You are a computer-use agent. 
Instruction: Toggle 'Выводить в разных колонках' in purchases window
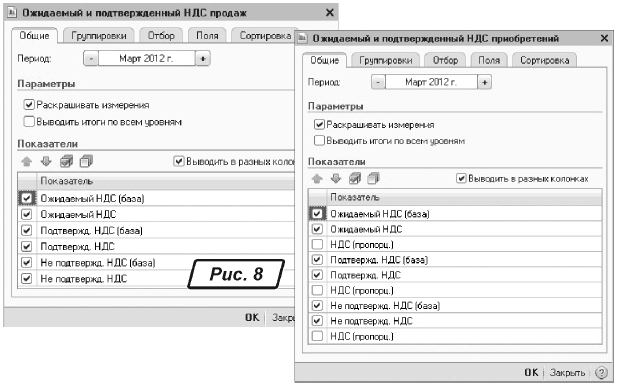coord(461,179)
